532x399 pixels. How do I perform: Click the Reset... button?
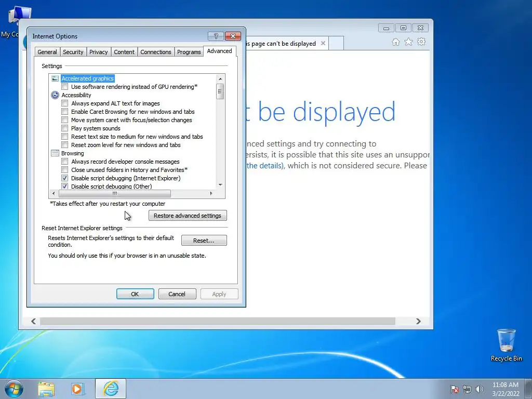point(204,241)
